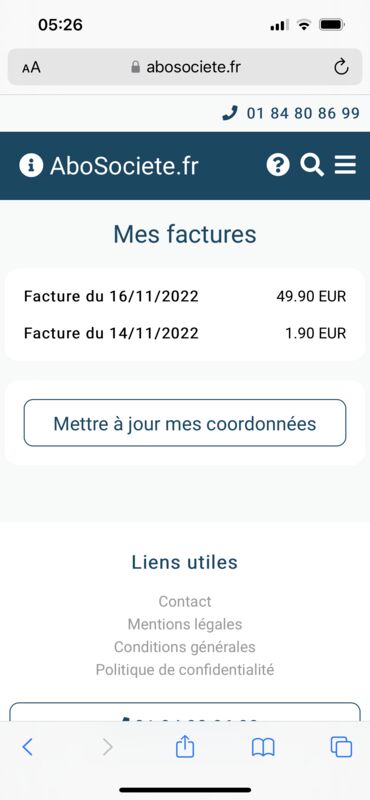Viewport: 370px width, 800px height.
Task: Click Mettre à jour mes coordonnées button
Action: 185,423
